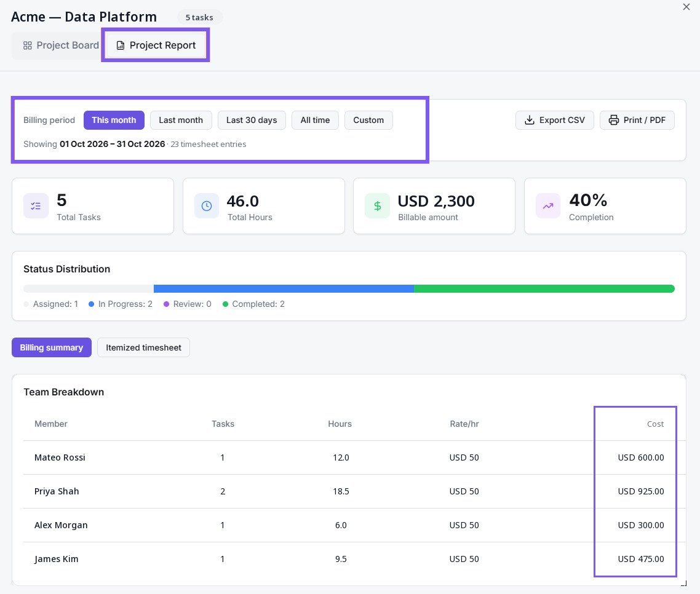This screenshot has height=594, width=700.
Task: Click the '23 timesheet entries' text
Action: pyautogui.click(x=209, y=144)
